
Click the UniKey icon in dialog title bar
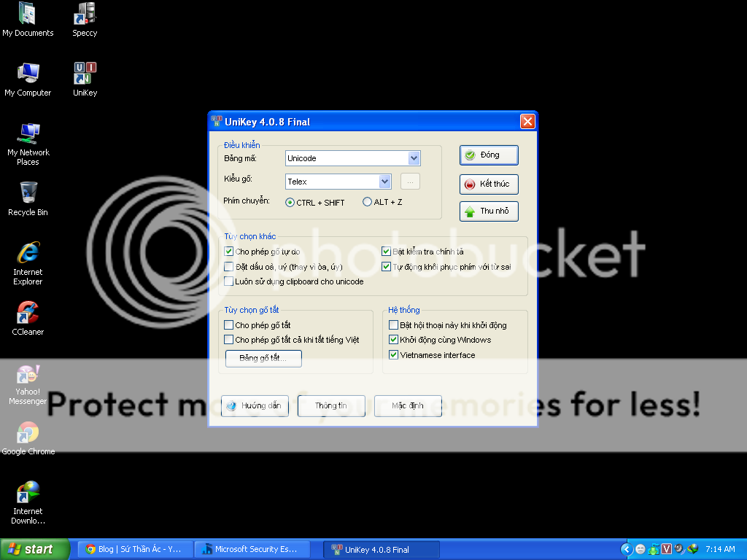(x=217, y=122)
